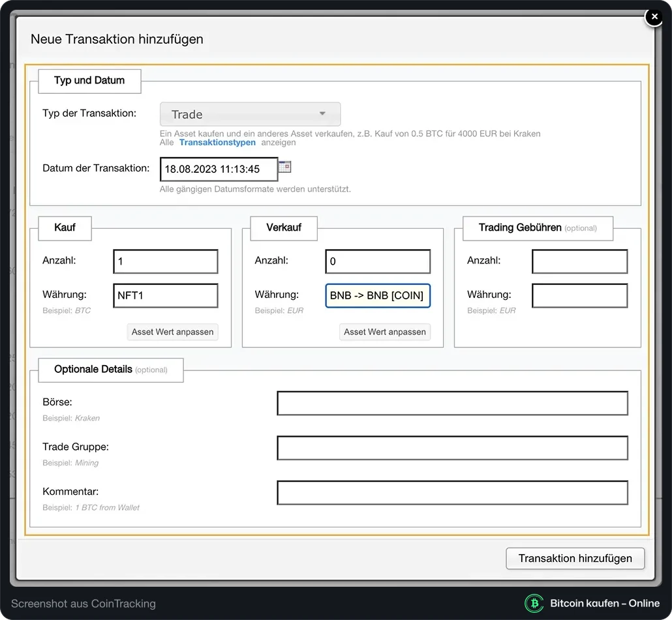672x620 pixels.
Task: Click the Kommentar input field
Action: pyautogui.click(x=453, y=492)
